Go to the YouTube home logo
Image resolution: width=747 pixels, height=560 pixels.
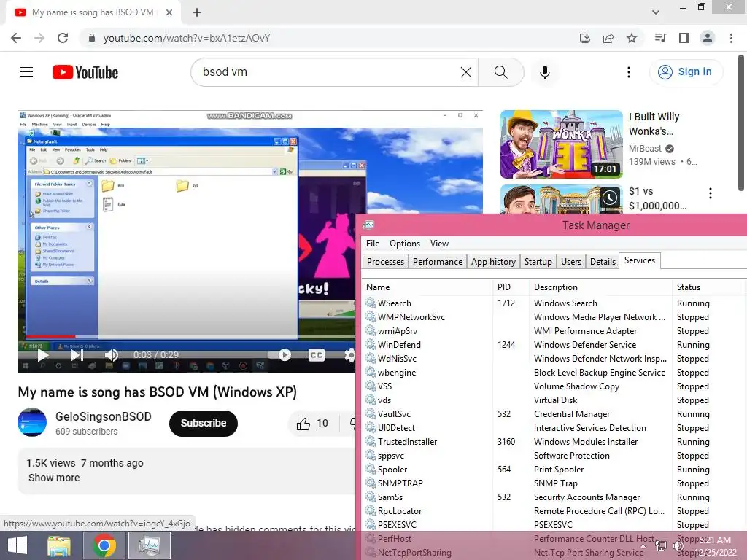point(85,72)
